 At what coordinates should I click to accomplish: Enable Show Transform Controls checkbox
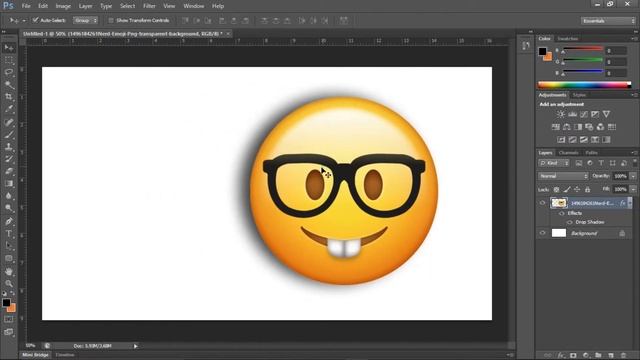(111, 20)
